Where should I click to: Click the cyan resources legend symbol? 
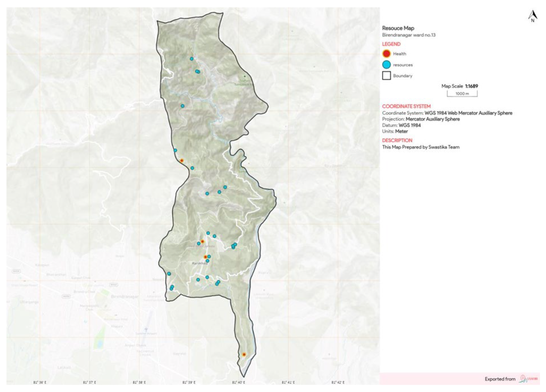pyautogui.click(x=386, y=65)
